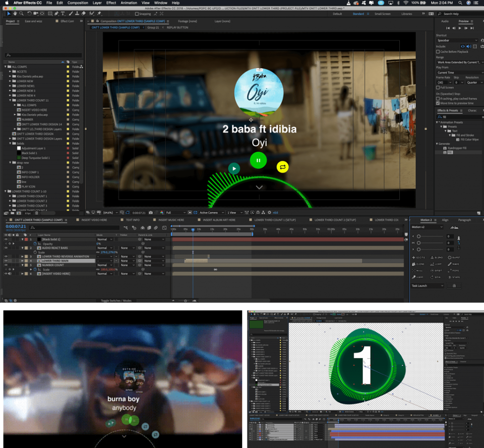Select the Selection arrow tool
The height and width of the screenshot is (448, 484).
pyautogui.click(x=9, y=14)
